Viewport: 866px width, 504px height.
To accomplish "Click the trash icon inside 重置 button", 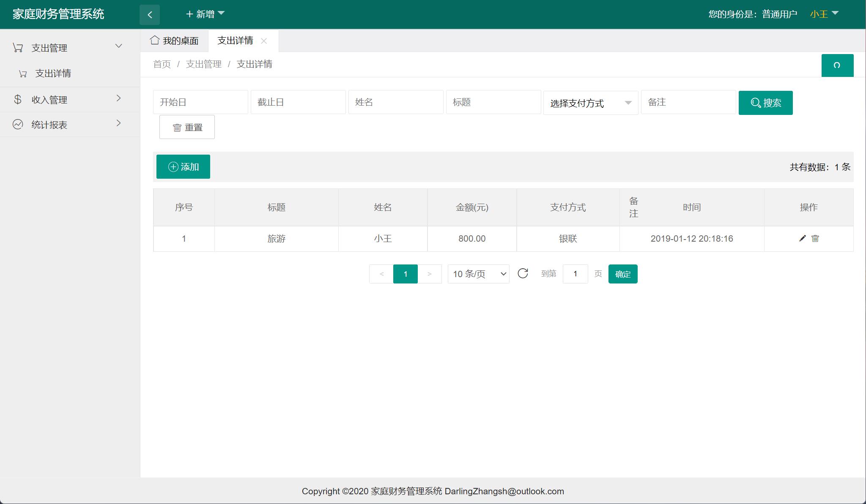I will tap(177, 127).
